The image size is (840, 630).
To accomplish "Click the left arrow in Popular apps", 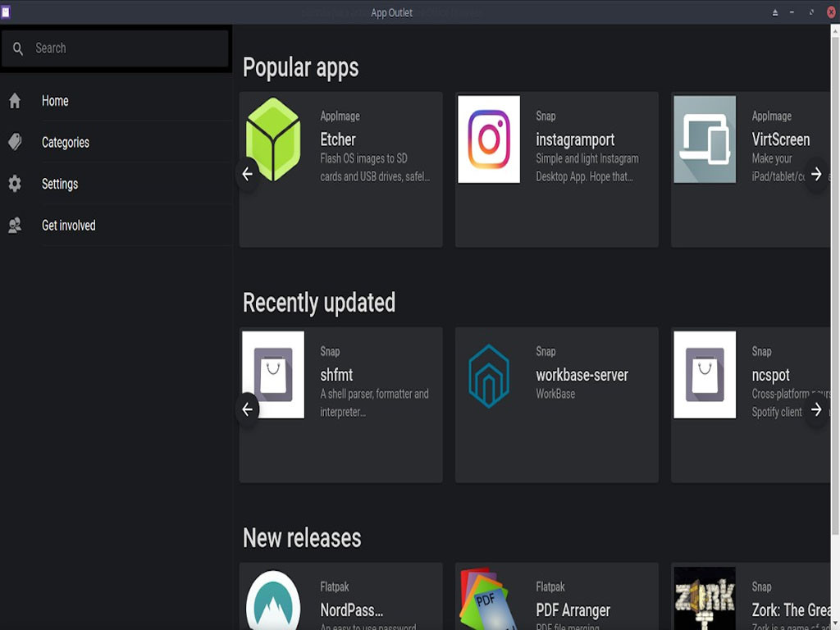I will pyautogui.click(x=247, y=174).
